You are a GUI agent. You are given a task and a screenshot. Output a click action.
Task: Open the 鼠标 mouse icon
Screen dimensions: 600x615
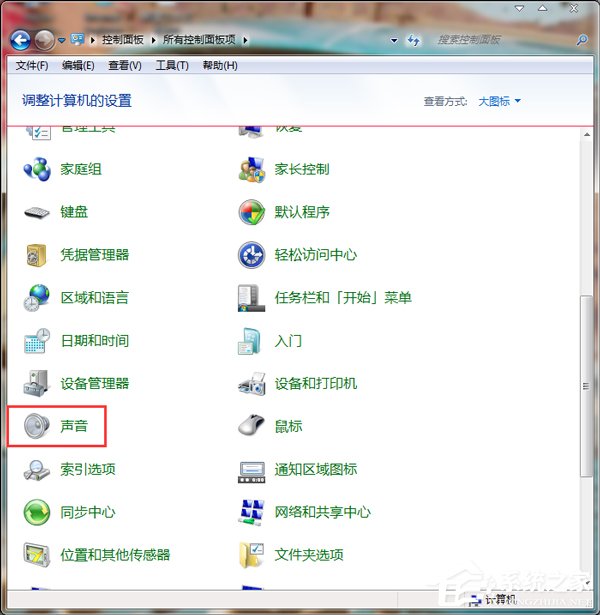point(251,426)
